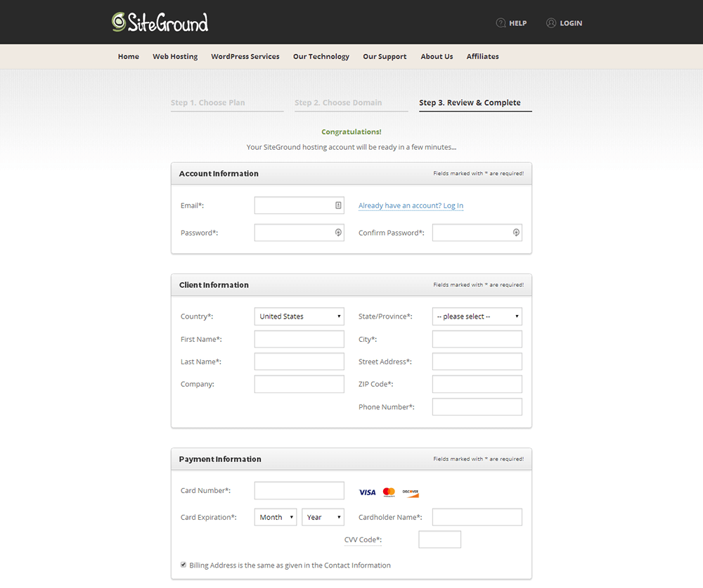Open the Country dropdown

(299, 317)
